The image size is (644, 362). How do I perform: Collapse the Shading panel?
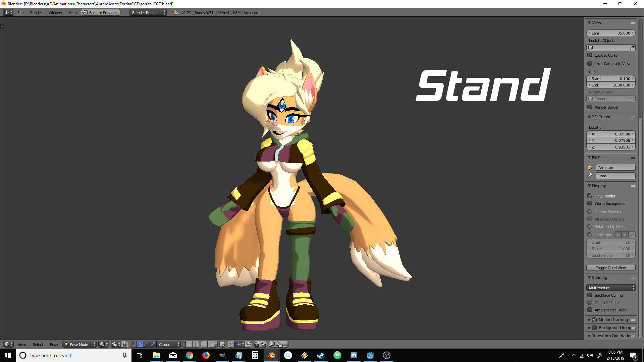[589, 277]
